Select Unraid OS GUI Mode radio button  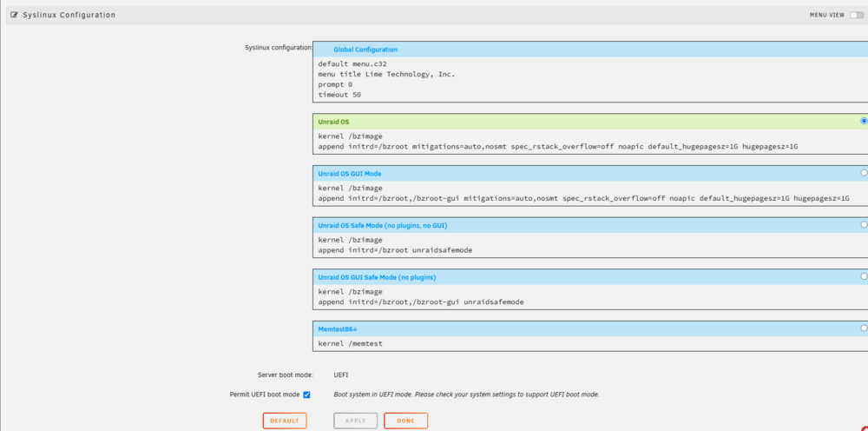coord(865,173)
